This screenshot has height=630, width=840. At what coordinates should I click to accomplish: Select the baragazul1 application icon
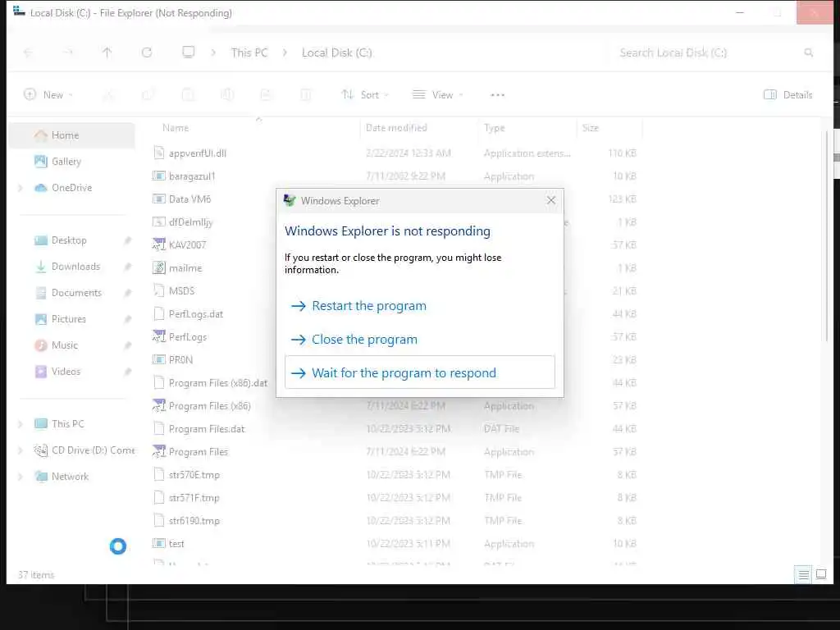[158, 176]
